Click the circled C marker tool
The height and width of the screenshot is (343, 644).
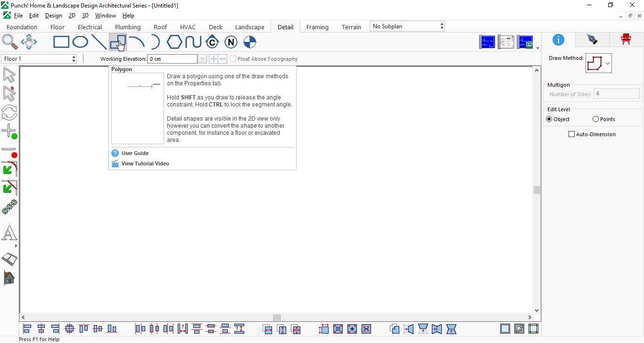point(212,42)
